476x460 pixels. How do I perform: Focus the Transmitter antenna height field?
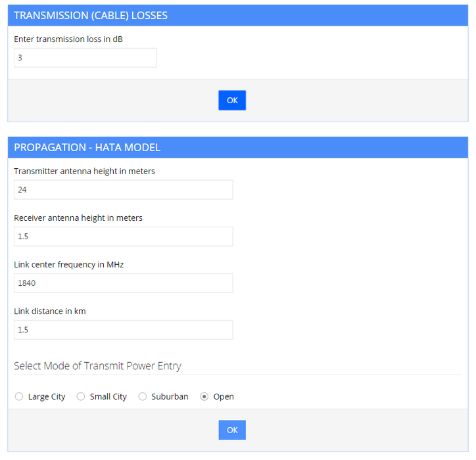tap(123, 190)
